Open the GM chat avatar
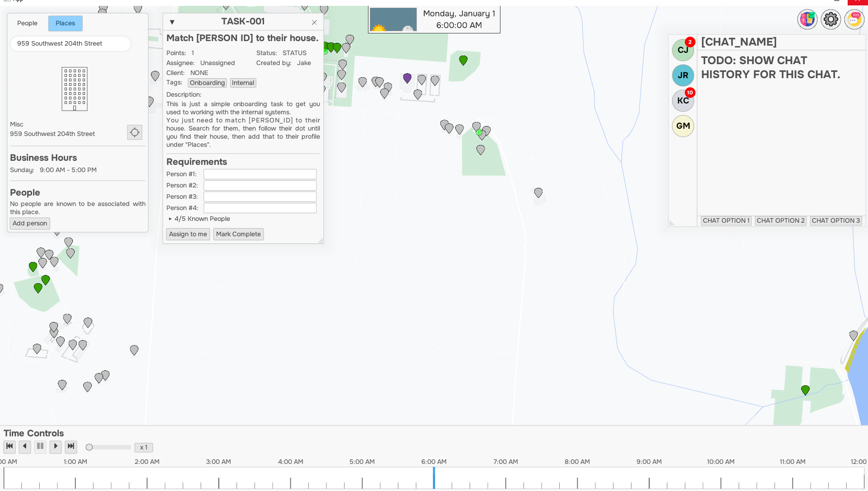The height and width of the screenshot is (491, 868). [683, 126]
